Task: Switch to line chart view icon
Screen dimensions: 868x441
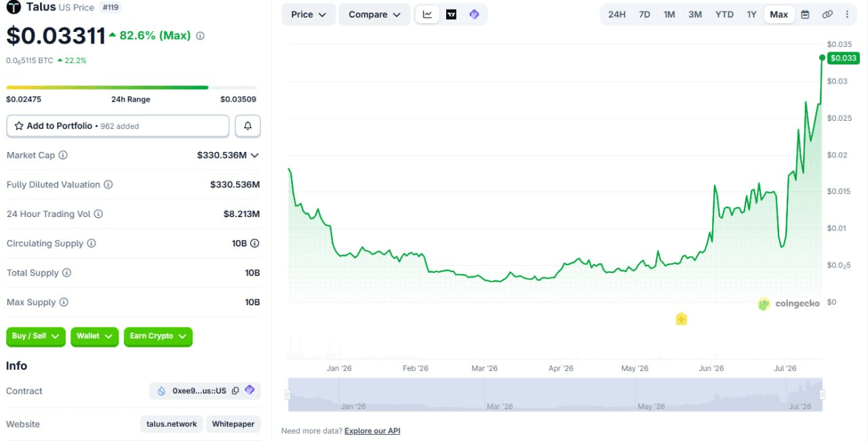Action: click(x=427, y=14)
